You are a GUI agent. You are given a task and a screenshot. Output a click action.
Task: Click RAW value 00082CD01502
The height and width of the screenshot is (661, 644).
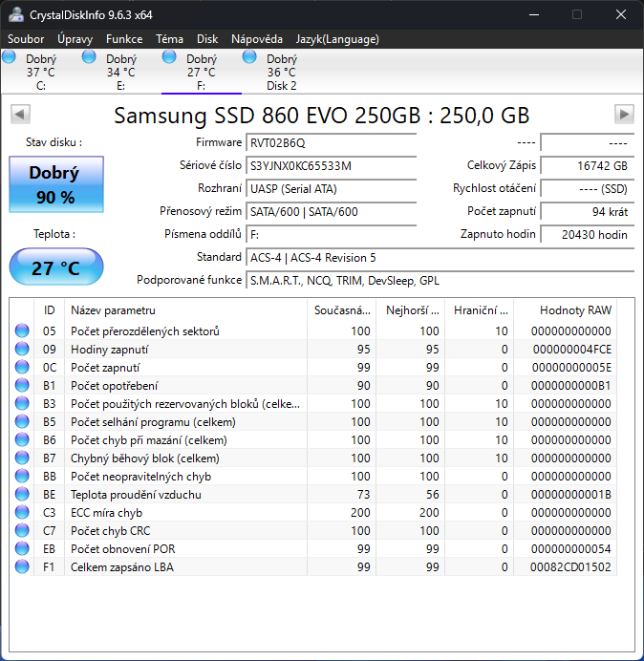point(570,567)
